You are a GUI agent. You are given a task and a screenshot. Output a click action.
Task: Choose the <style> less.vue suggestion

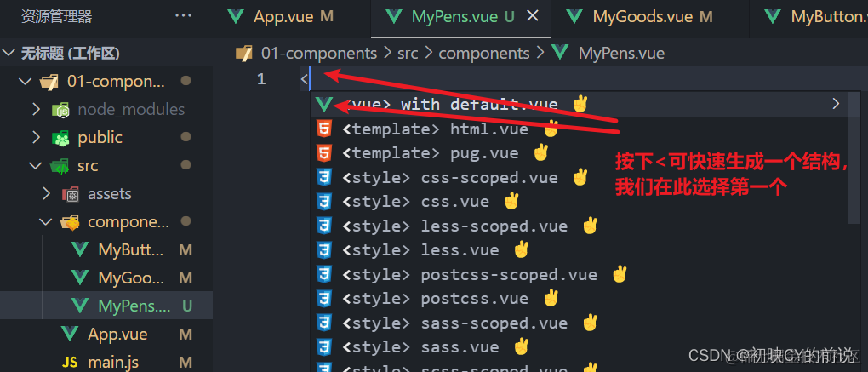pyautogui.click(x=578, y=250)
